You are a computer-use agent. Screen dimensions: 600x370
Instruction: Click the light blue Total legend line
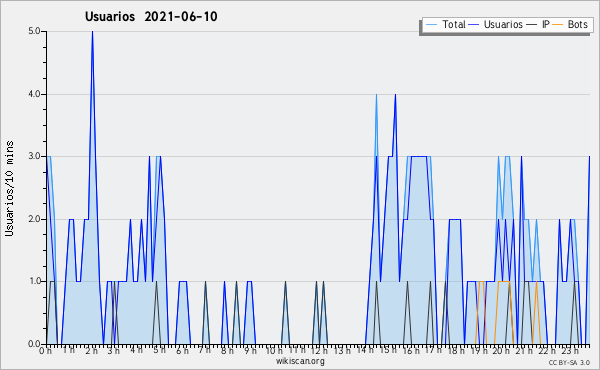[431, 25]
